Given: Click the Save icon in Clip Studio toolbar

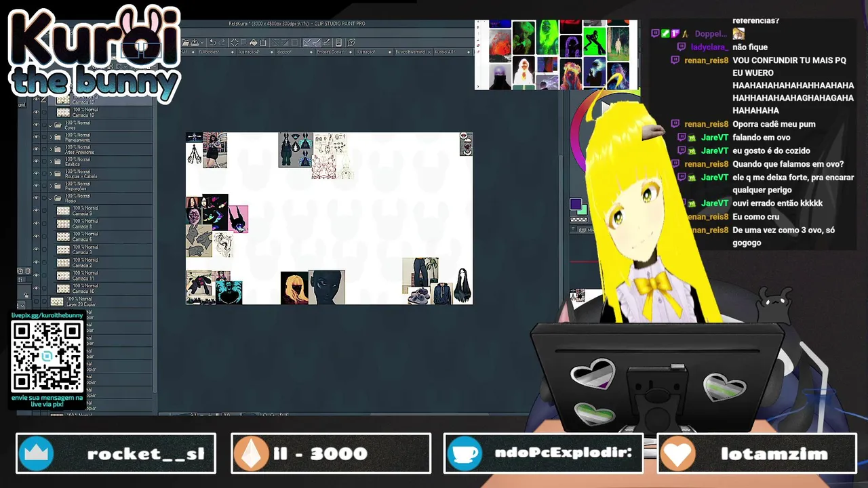Looking at the screenshot, I should click(195, 43).
